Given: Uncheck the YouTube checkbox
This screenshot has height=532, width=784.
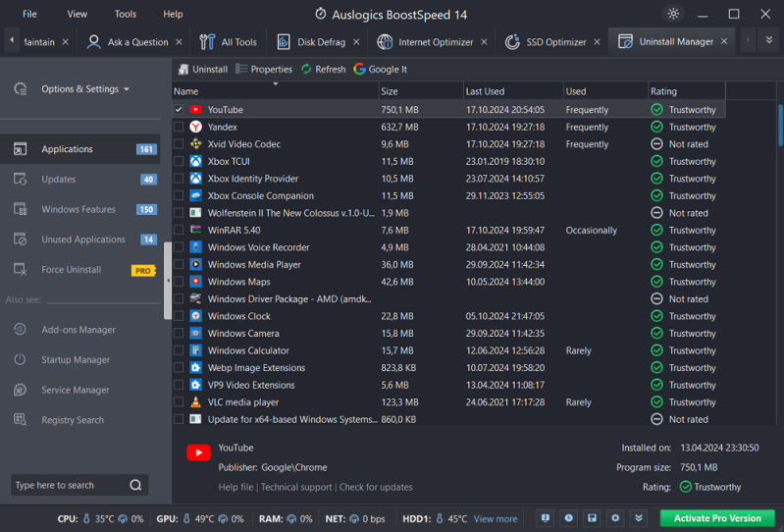Looking at the screenshot, I should (x=179, y=110).
